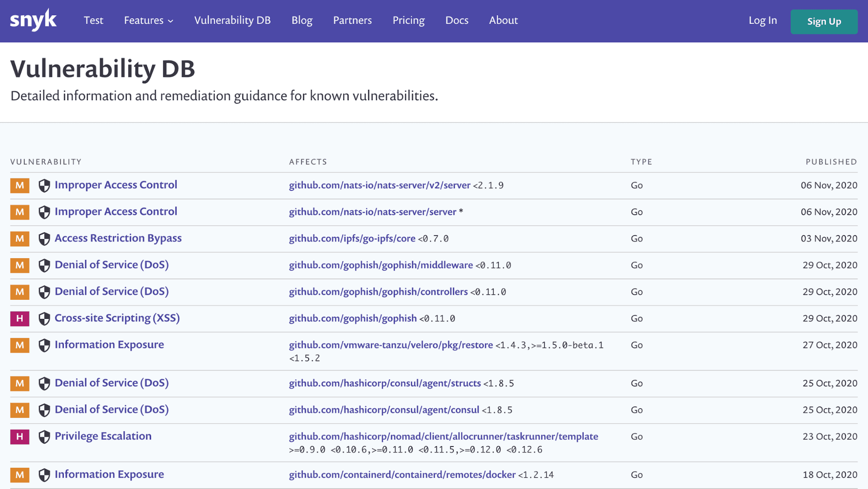868x489 pixels.
Task: Click shield icon in Cross-site Scripting row
Action: coord(44,318)
